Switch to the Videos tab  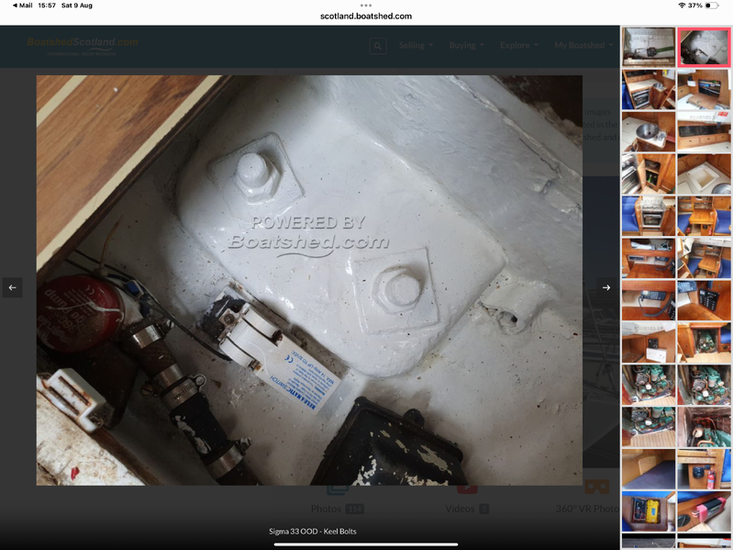tap(466, 509)
